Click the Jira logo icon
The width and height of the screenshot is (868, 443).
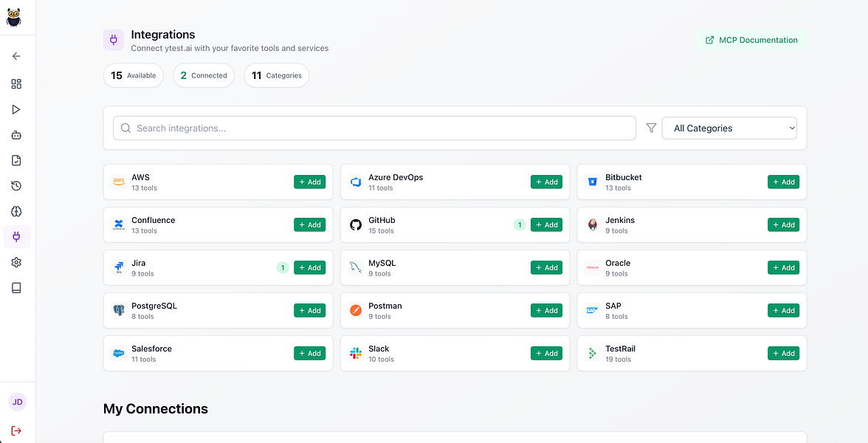[118, 267]
